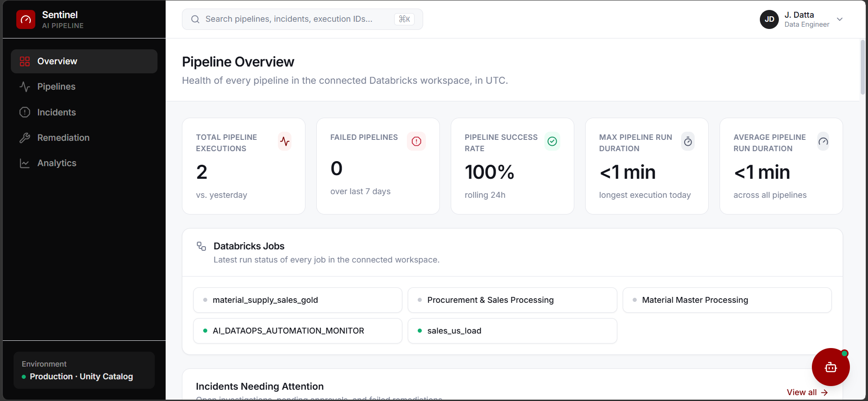
Task: Click the 'across all pipelines' caption
Action: pyautogui.click(x=770, y=195)
